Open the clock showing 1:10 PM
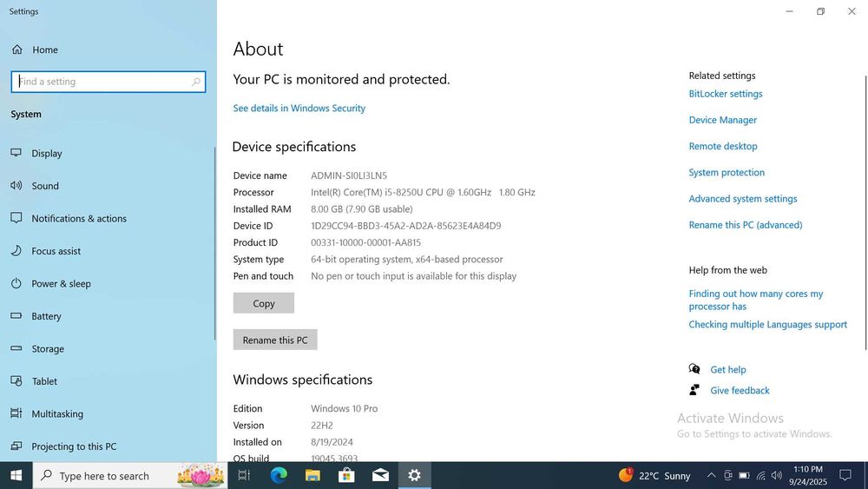This screenshot has width=868, height=489. coord(808,475)
